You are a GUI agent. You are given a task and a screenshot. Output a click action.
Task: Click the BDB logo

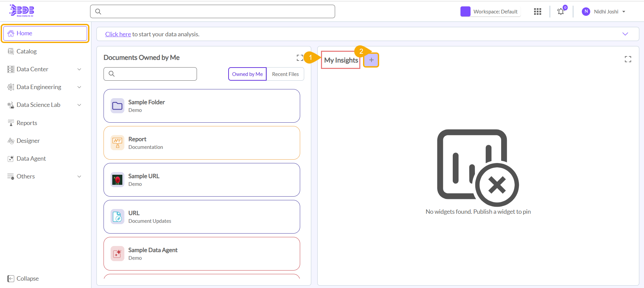22,11
